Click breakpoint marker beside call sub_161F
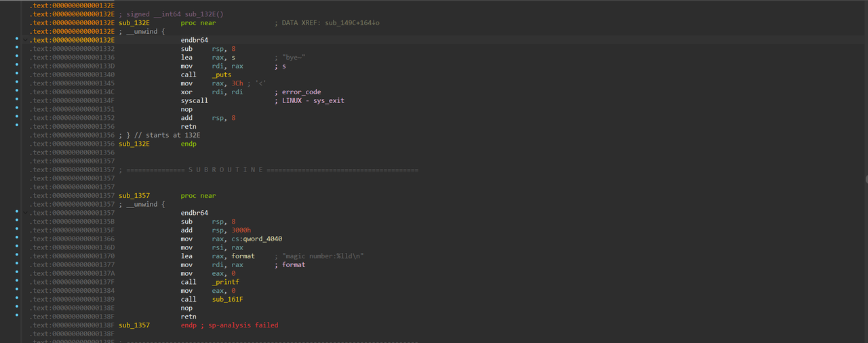Image resolution: width=868 pixels, height=343 pixels. (x=16, y=299)
